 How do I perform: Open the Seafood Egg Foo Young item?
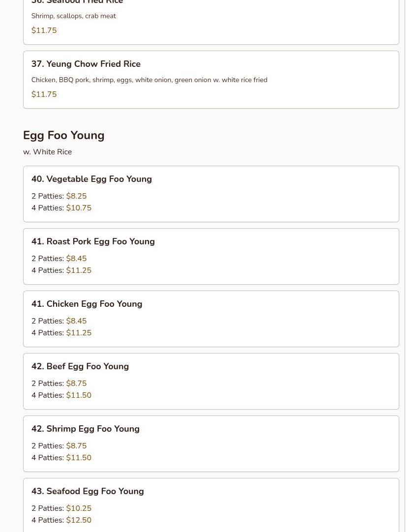pos(88,491)
